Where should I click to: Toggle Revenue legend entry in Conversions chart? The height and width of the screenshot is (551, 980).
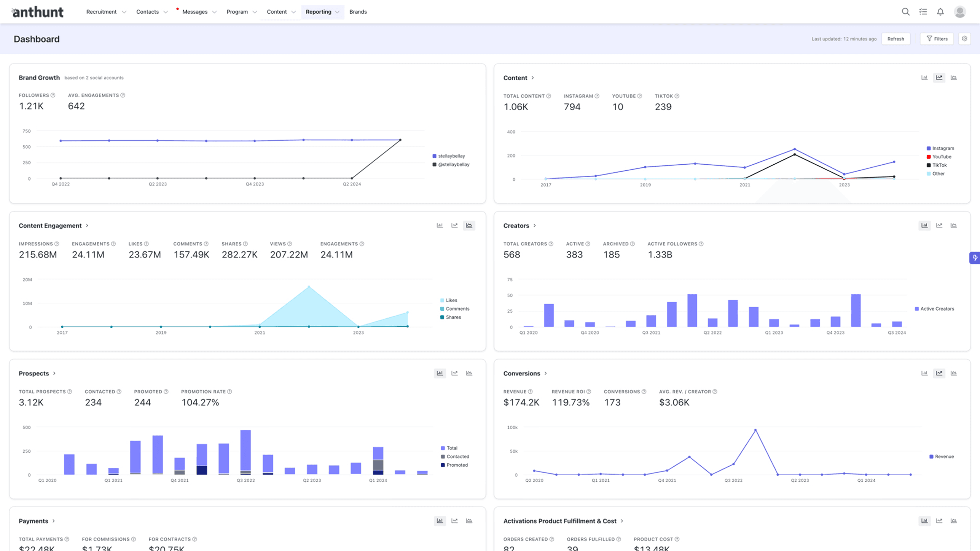click(x=942, y=457)
